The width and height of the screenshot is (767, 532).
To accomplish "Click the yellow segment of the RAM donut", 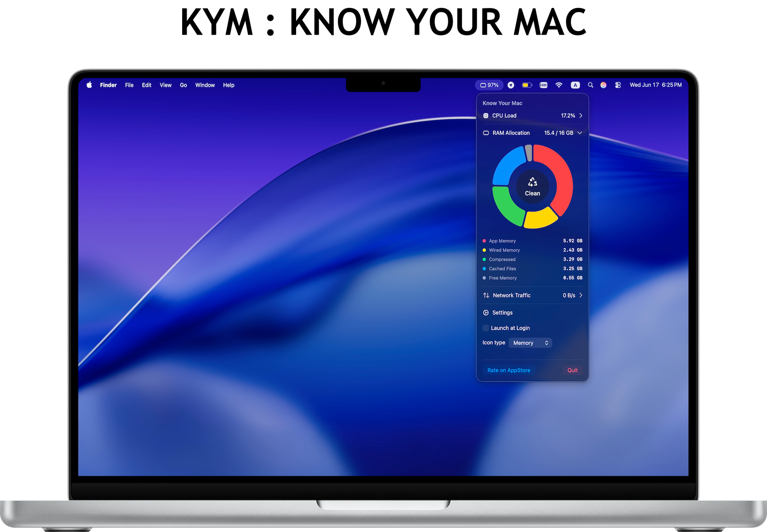I will (x=541, y=219).
